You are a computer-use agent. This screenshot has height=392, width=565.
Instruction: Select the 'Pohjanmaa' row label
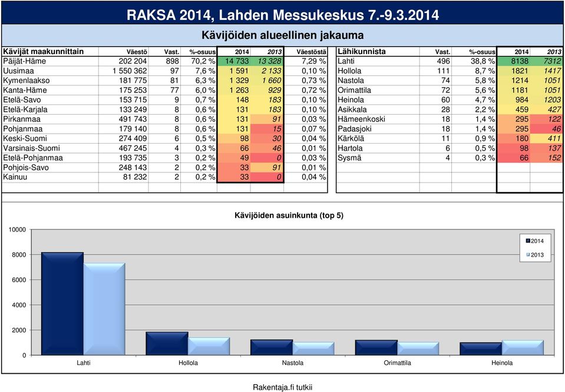pyautogui.click(x=23, y=129)
